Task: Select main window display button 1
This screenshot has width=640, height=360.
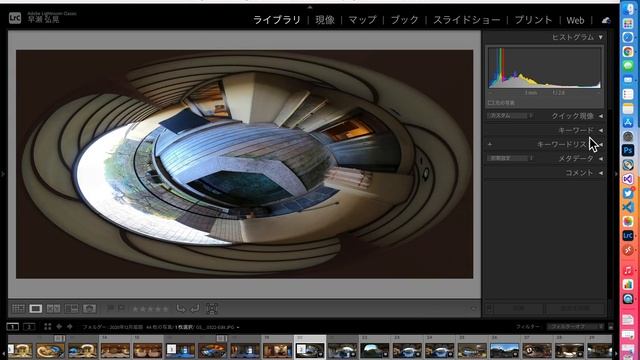Action: (x=13, y=327)
